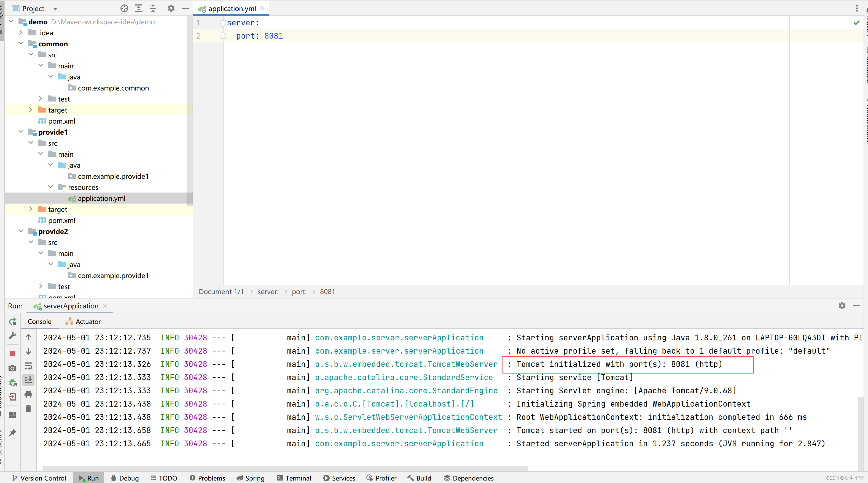Open the Project view dropdown
Image resolution: width=868 pixels, height=483 pixels.
(55, 9)
